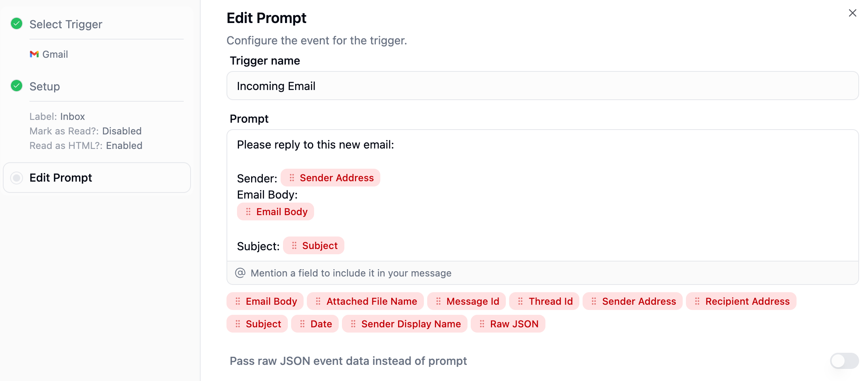This screenshot has height=381, width=868.
Task: Select the Edit Prompt step in the sidebar
Action: 61,178
